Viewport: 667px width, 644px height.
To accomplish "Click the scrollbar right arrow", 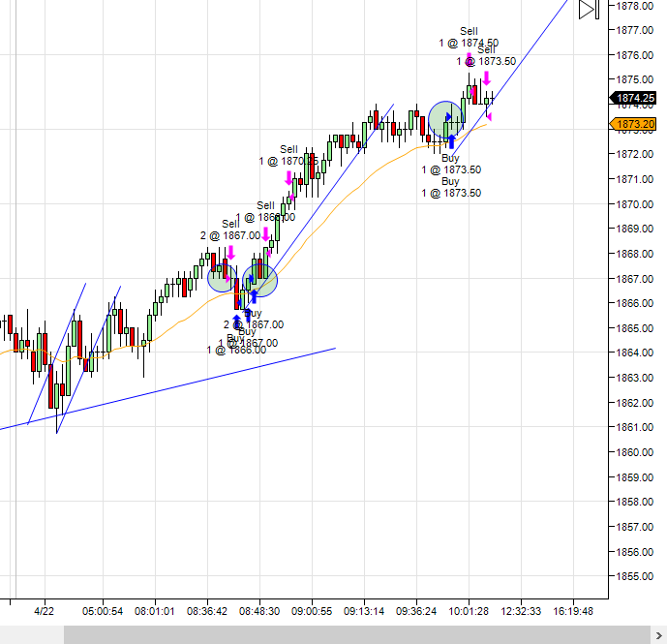I will [x=659, y=635].
